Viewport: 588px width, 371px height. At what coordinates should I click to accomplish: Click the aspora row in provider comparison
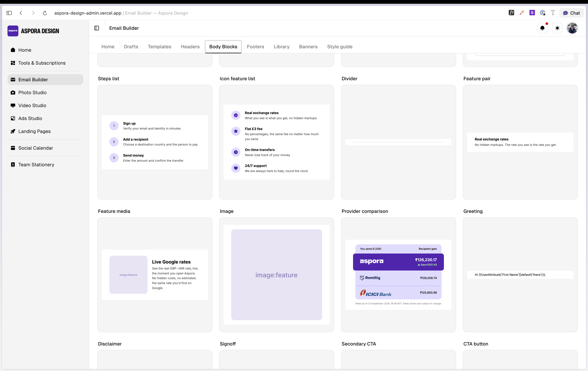(398, 262)
